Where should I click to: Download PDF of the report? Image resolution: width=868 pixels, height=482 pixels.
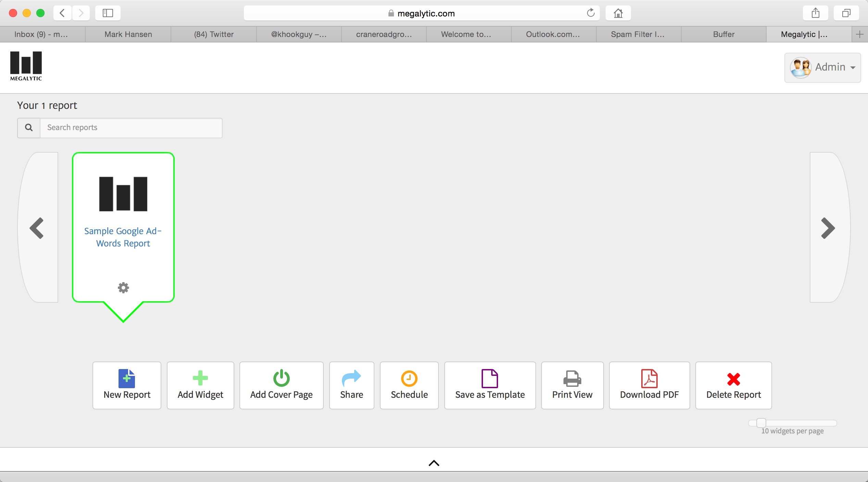coord(649,385)
